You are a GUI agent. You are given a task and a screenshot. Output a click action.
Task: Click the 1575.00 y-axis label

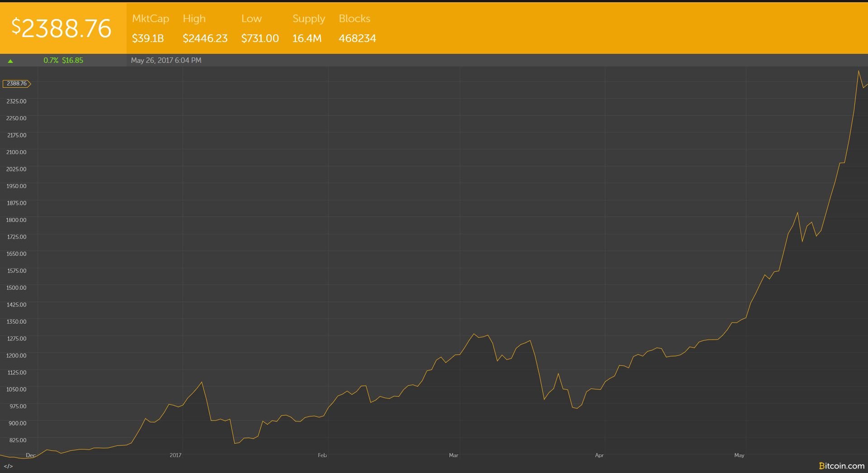17,271
